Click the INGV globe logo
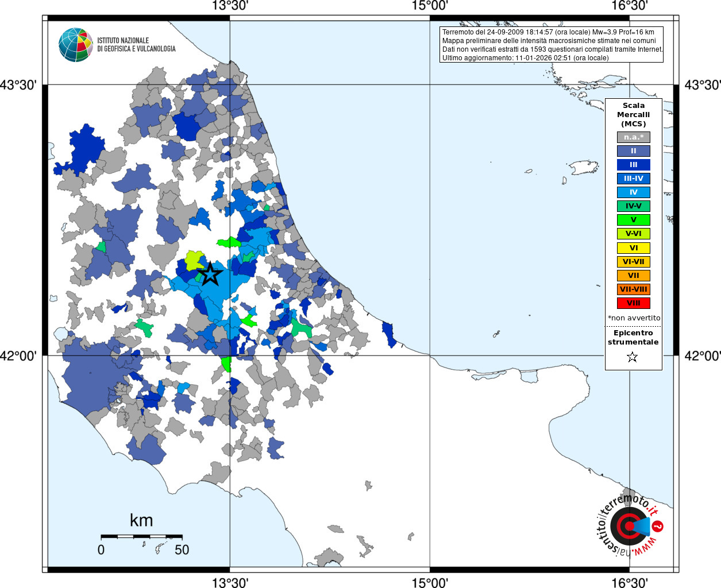This screenshot has height=588, width=721. [x=76, y=45]
